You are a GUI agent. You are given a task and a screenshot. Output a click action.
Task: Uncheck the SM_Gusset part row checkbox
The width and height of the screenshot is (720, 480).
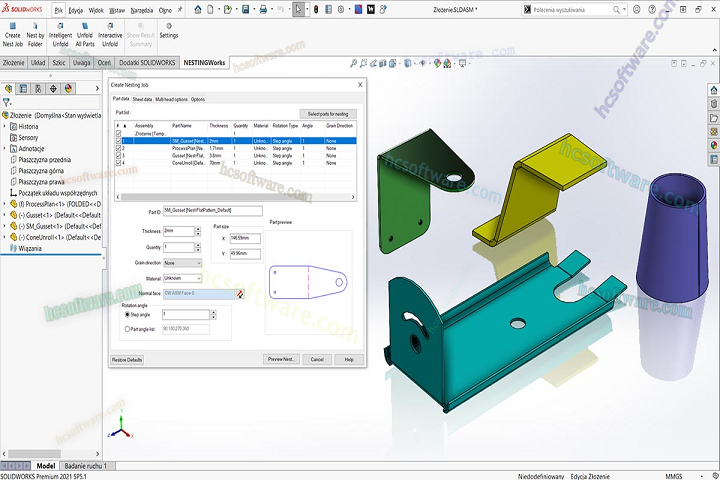click(x=119, y=142)
